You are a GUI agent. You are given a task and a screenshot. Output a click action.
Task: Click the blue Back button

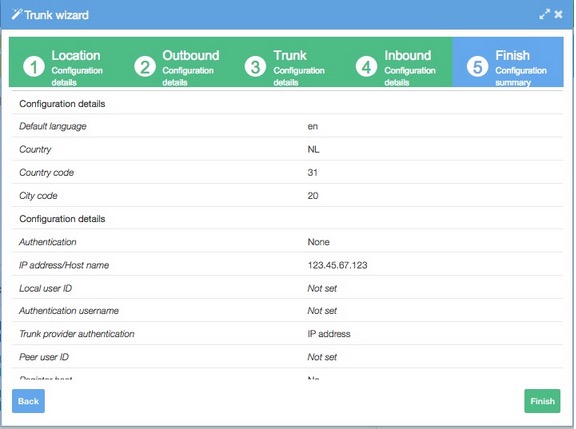click(x=28, y=401)
